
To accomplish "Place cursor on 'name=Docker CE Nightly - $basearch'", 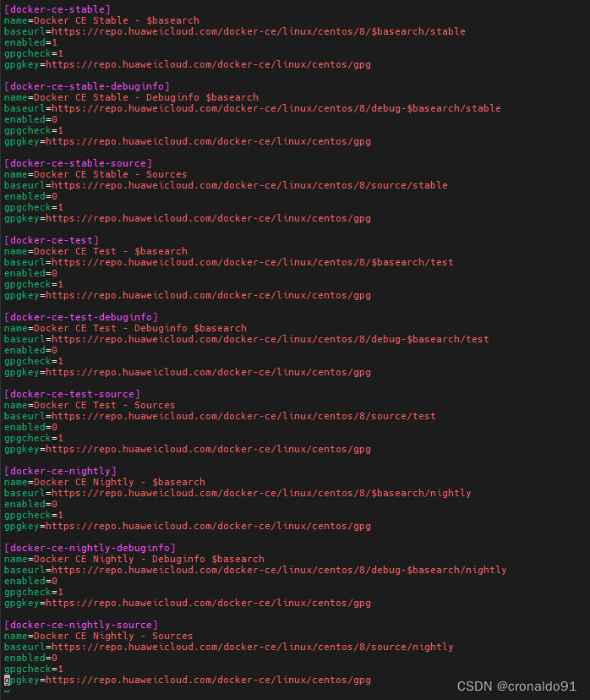I will [x=105, y=482].
